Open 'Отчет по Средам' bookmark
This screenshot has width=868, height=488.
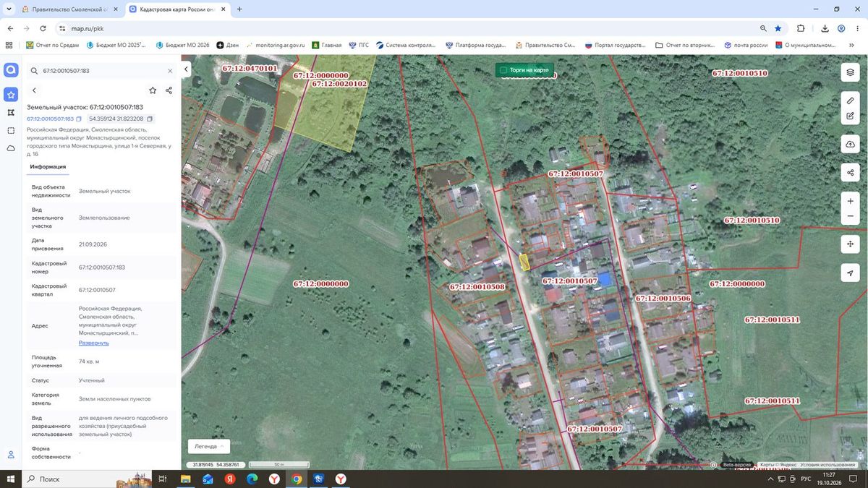(52, 45)
